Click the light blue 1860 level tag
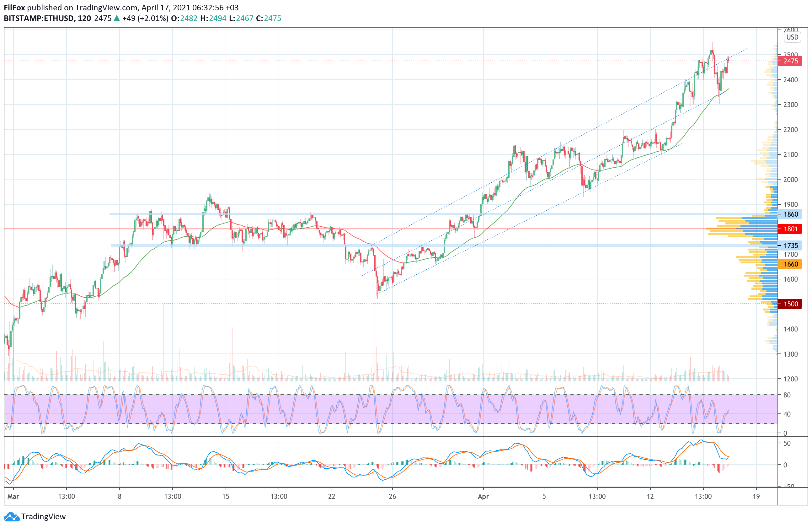Image resolution: width=812 pixels, height=528 pixels. click(x=790, y=214)
